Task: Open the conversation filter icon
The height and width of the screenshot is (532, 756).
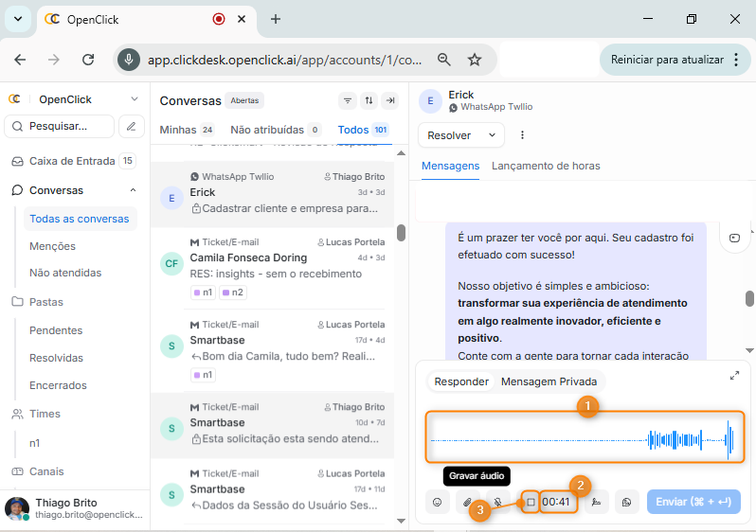Action: tap(347, 101)
